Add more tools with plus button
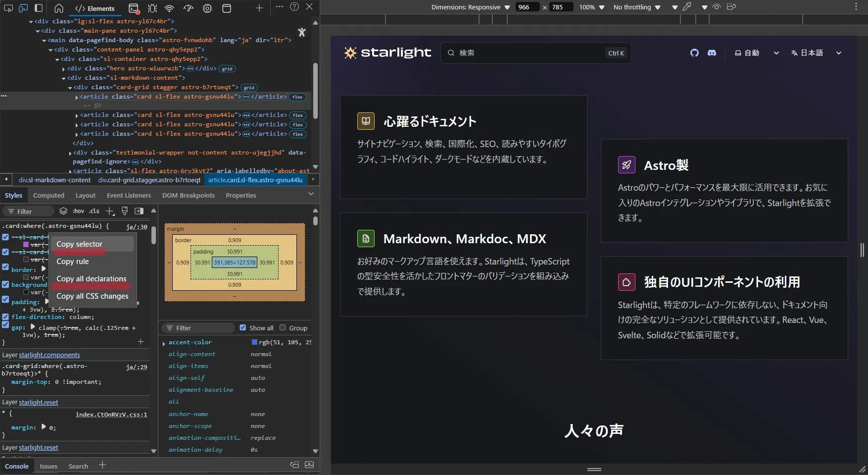This screenshot has height=475, width=868. pos(259,8)
